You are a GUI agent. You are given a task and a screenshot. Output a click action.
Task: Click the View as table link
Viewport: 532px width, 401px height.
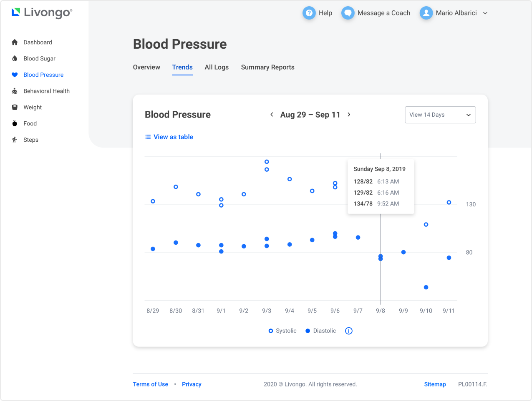tap(173, 137)
